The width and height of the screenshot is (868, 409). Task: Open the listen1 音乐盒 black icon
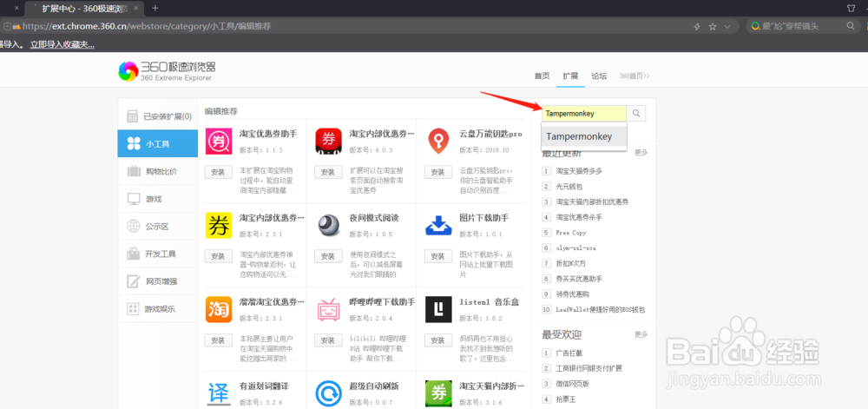pos(438,309)
